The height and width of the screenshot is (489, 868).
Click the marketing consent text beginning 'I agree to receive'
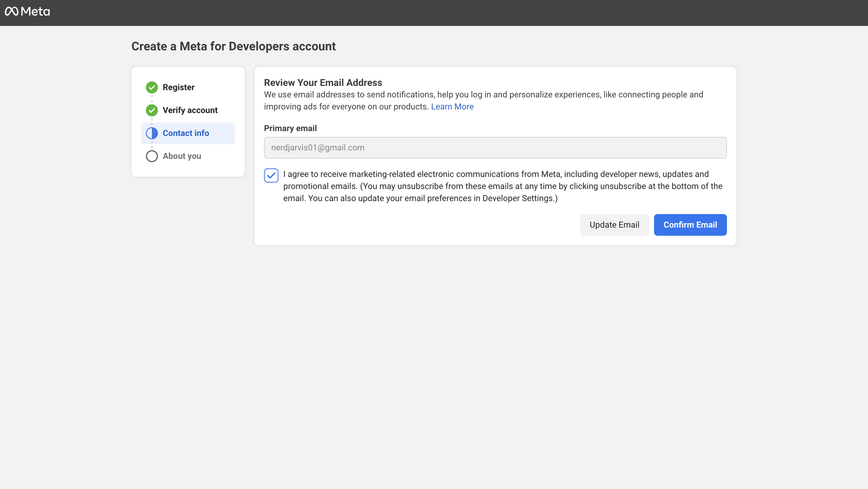503,186
